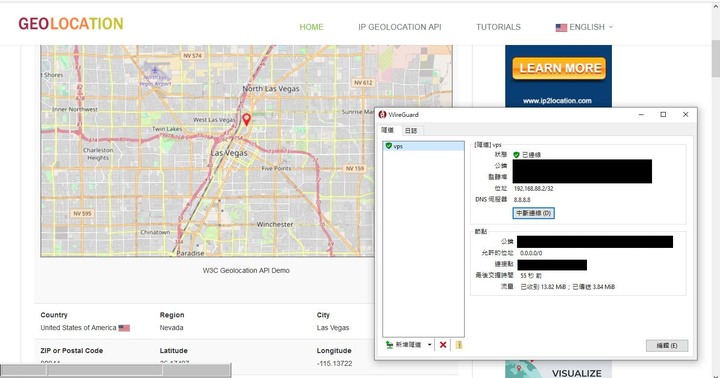Go to the TUTORIALS page
Screen dimensions: 720x378
tap(498, 27)
